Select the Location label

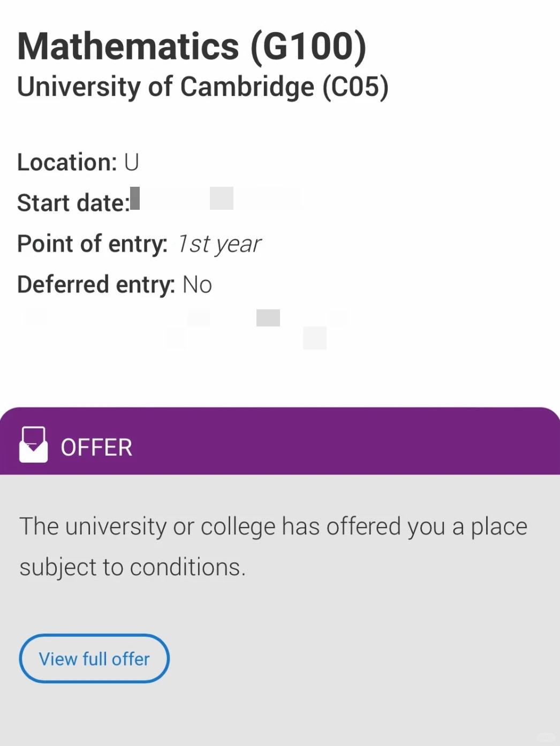coord(67,162)
